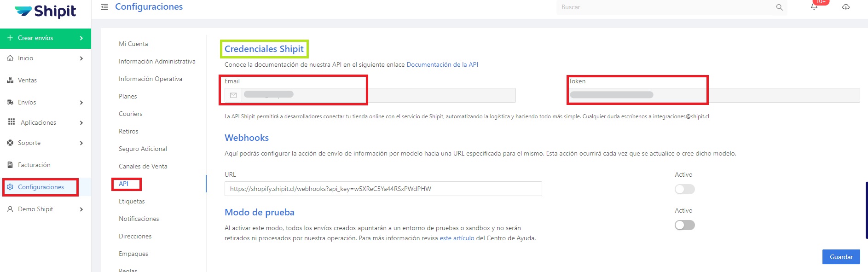Open Empaques settings section
This screenshot has height=272, width=868.
133,254
